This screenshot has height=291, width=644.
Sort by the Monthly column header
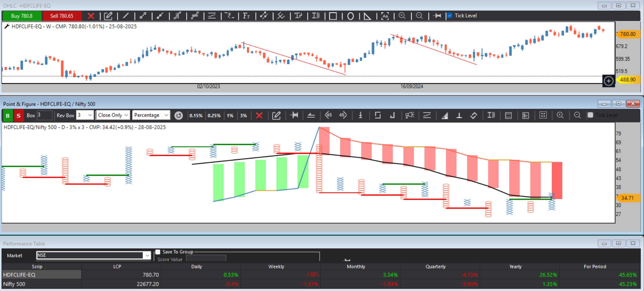(x=356, y=266)
